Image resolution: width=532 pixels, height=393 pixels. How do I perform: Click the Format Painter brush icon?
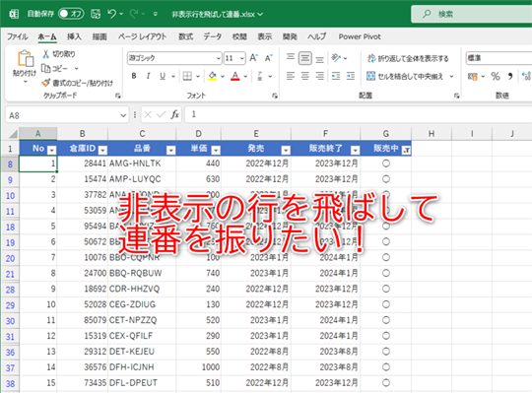click(45, 83)
